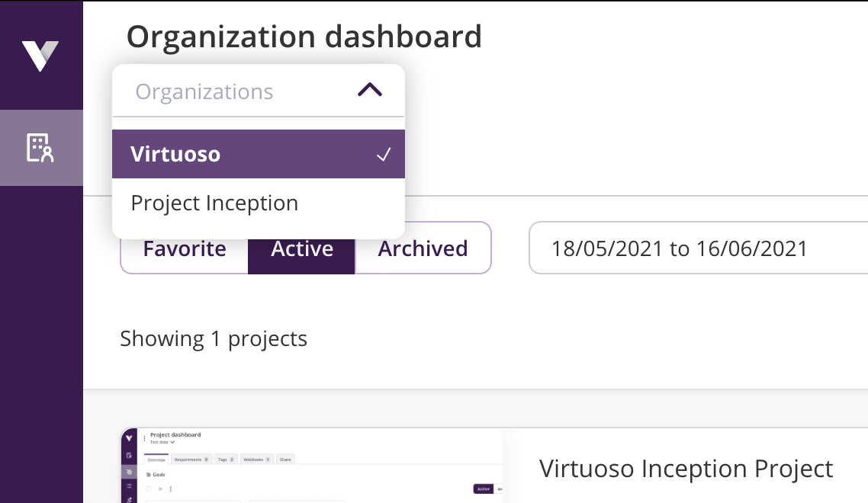Click the Webhooks tab in the project preview thumbnail
Viewport: 868px width, 503px height.
pyautogui.click(x=256, y=460)
